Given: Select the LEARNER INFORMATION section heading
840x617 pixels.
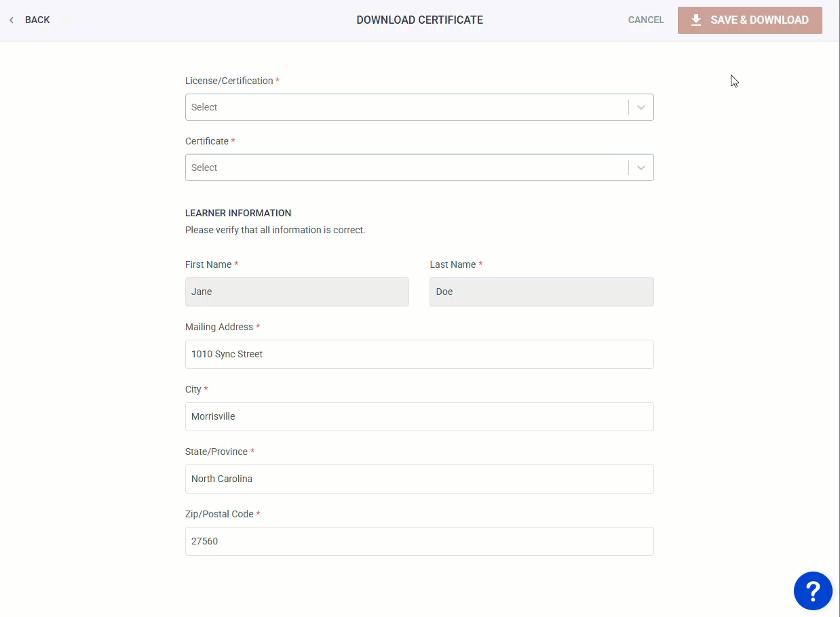Looking at the screenshot, I should point(238,212).
